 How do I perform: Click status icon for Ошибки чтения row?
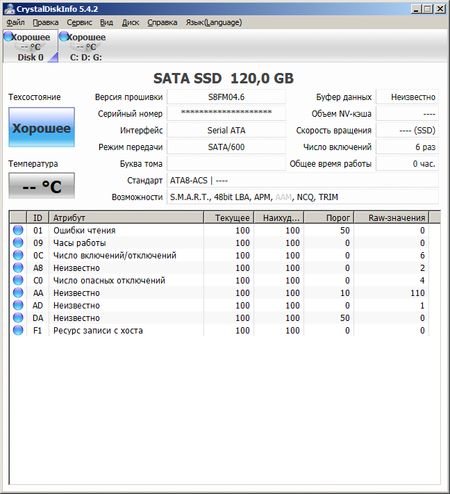(18, 230)
